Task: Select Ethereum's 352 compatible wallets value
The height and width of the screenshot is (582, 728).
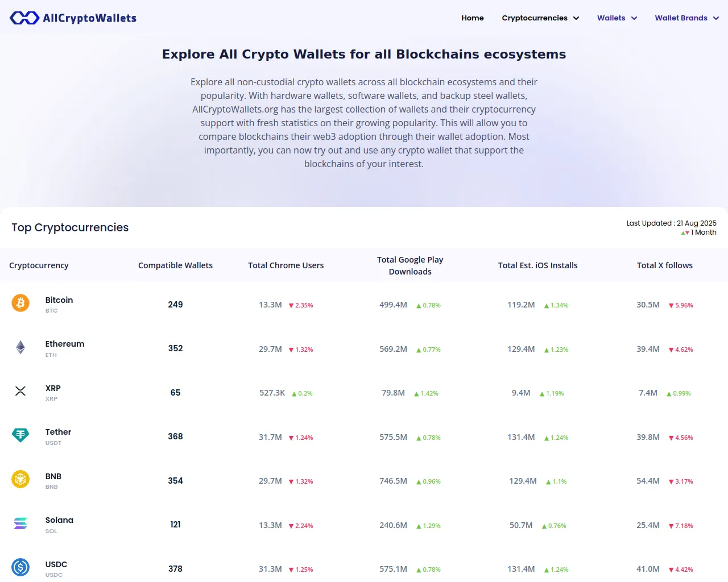Action: 175,348
